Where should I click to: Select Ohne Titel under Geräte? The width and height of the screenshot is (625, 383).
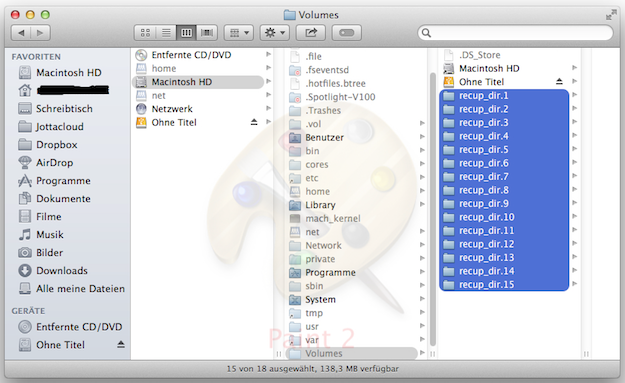click(52, 345)
